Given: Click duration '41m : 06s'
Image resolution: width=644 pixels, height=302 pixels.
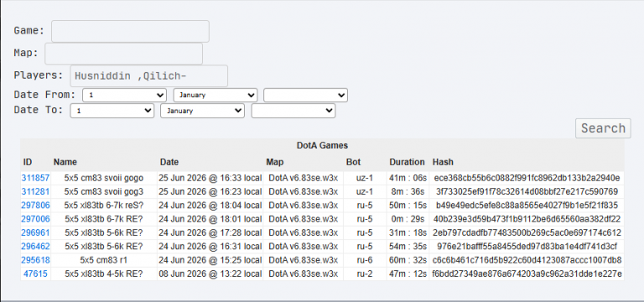Looking at the screenshot, I should point(408,178).
